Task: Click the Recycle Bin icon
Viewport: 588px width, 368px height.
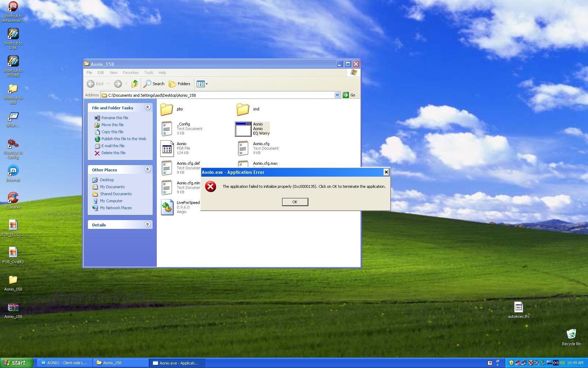Action: click(571, 337)
